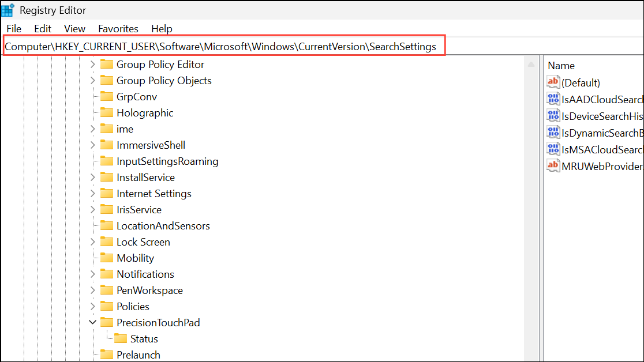Click the DWORD icon beside IsMSACloudSearch value

[x=553, y=149]
